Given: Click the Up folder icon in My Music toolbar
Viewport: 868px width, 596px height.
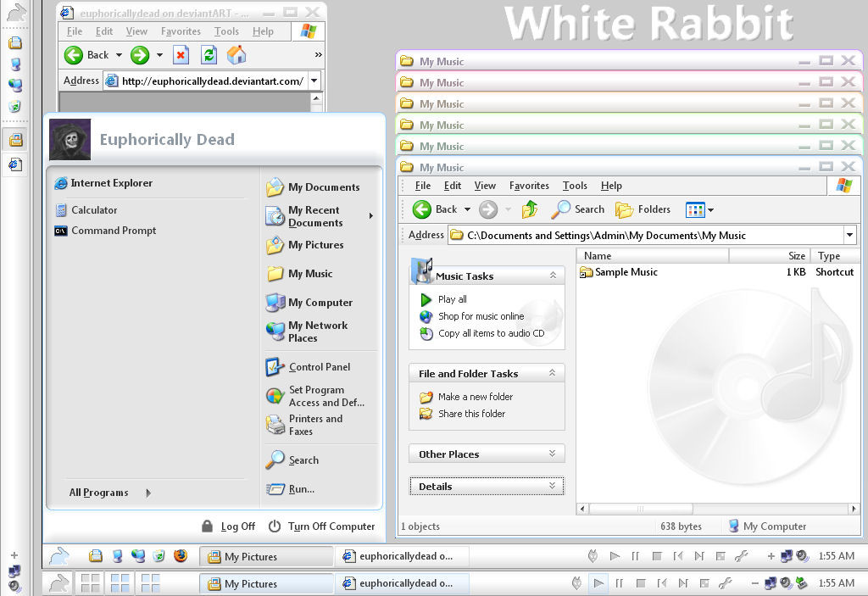Looking at the screenshot, I should 530,209.
